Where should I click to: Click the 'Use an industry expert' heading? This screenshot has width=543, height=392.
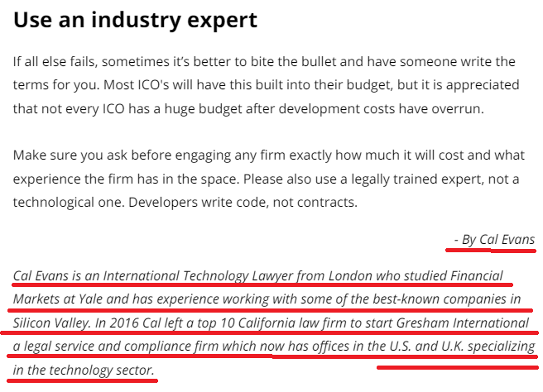click(x=135, y=21)
